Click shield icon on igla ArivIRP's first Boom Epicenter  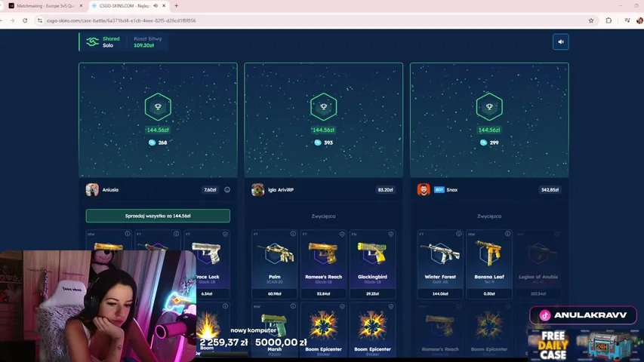tap(342, 306)
